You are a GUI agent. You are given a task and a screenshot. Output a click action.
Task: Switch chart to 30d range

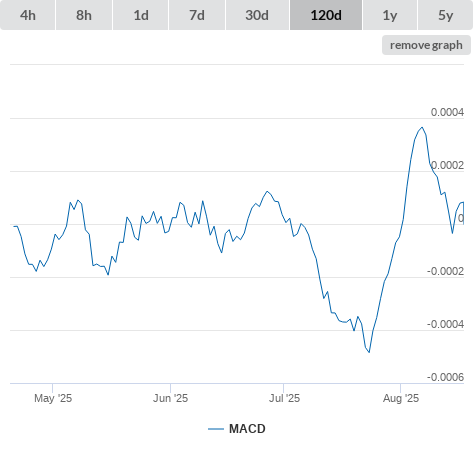(257, 15)
